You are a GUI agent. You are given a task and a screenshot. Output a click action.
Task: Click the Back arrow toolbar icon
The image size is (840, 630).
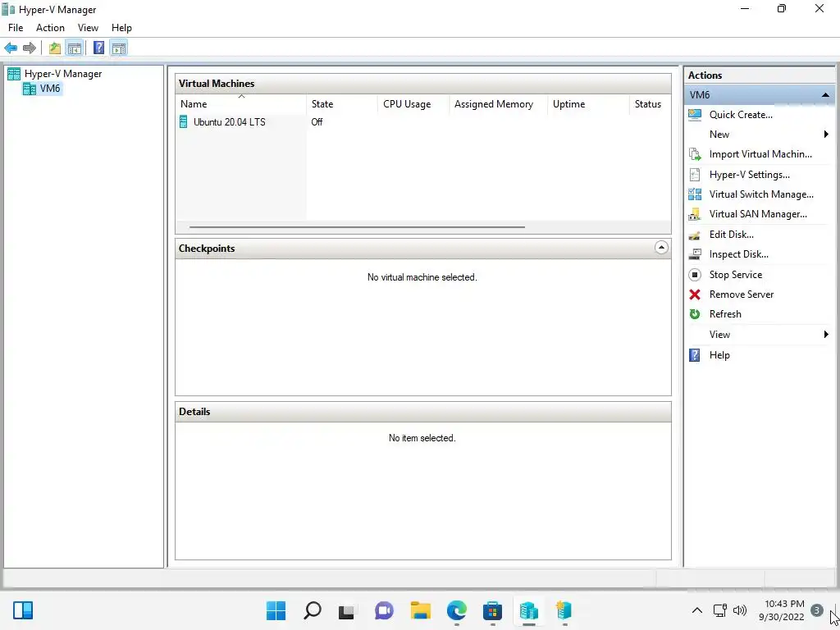11,48
